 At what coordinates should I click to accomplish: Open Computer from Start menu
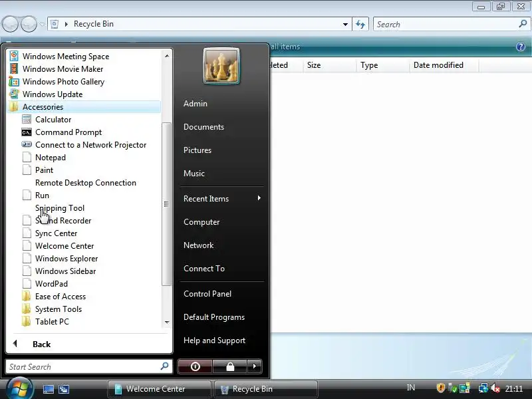(x=201, y=222)
